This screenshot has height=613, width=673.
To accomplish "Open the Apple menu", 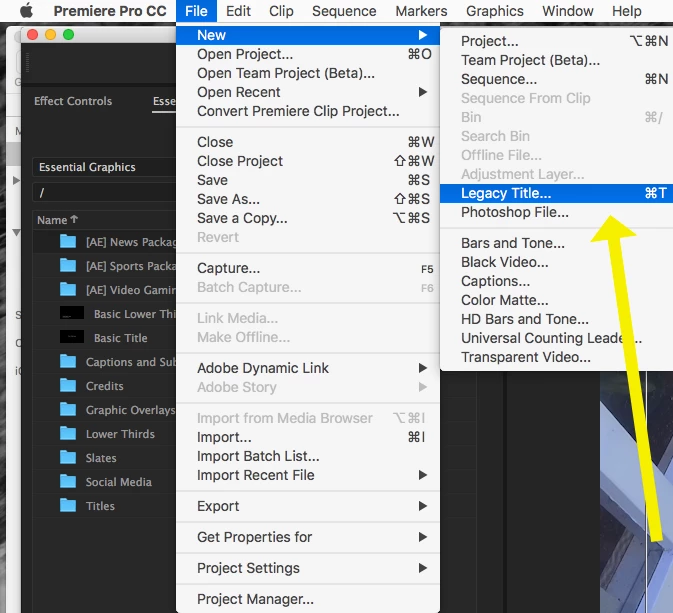I will [x=26, y=11].
